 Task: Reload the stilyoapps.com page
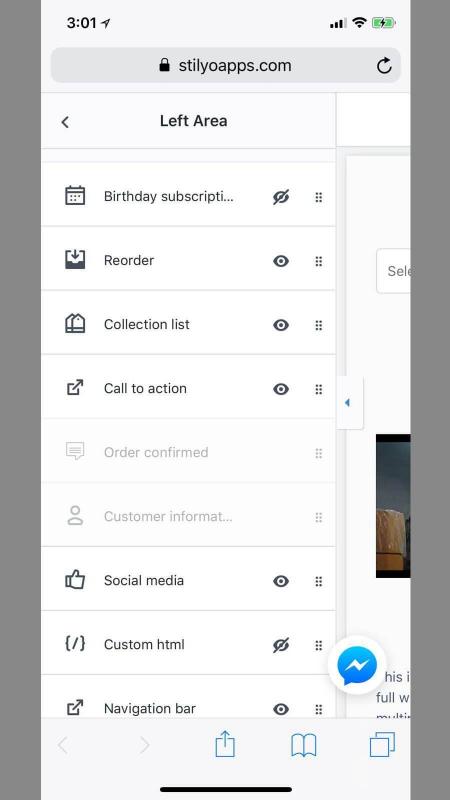pos(384,65)
